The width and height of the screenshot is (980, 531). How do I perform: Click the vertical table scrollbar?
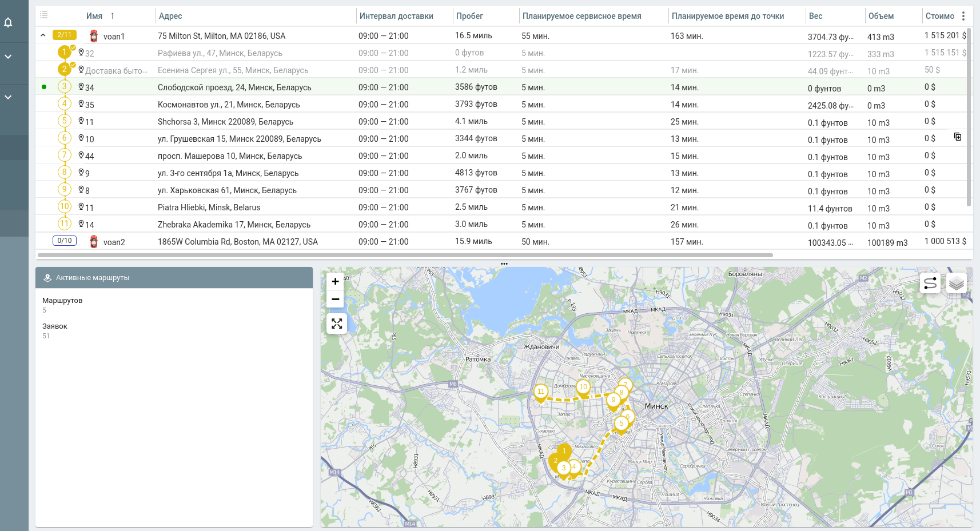pyautogui.click(x=969, y=117)
